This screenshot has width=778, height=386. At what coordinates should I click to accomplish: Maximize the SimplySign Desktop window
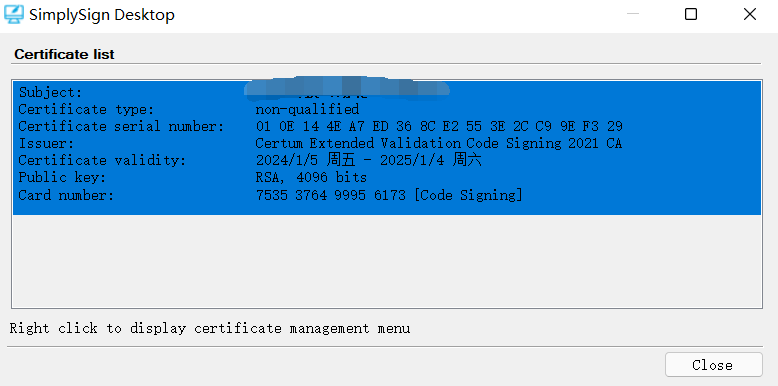691,14
